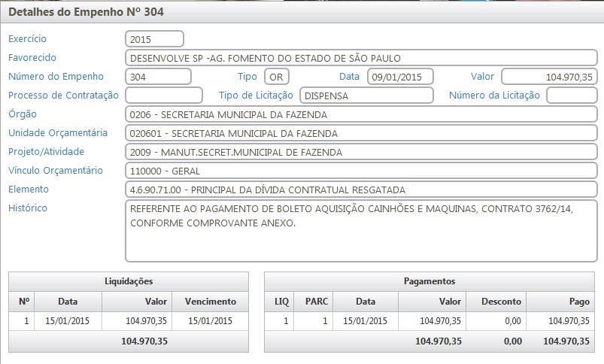The image size is (604, 364).
Task: Click the 'Detalhes do Empenho Nº 304' title
Action: coord(86,12)
